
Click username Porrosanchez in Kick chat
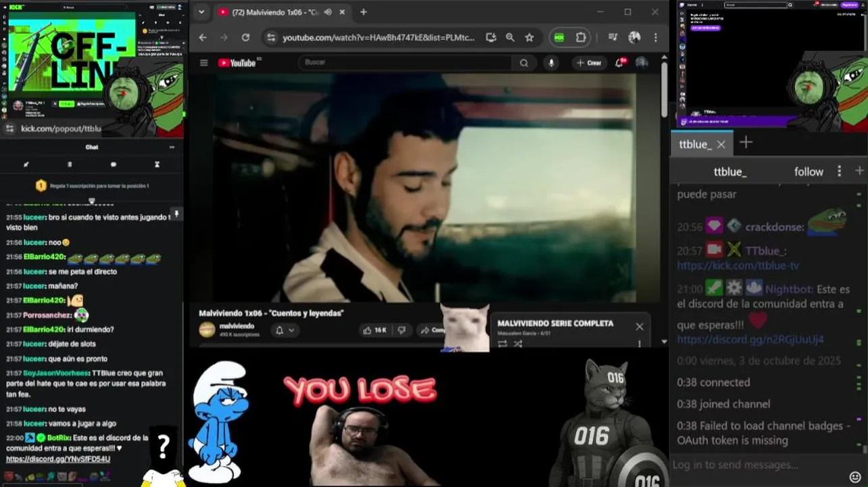tap(47, 315)
